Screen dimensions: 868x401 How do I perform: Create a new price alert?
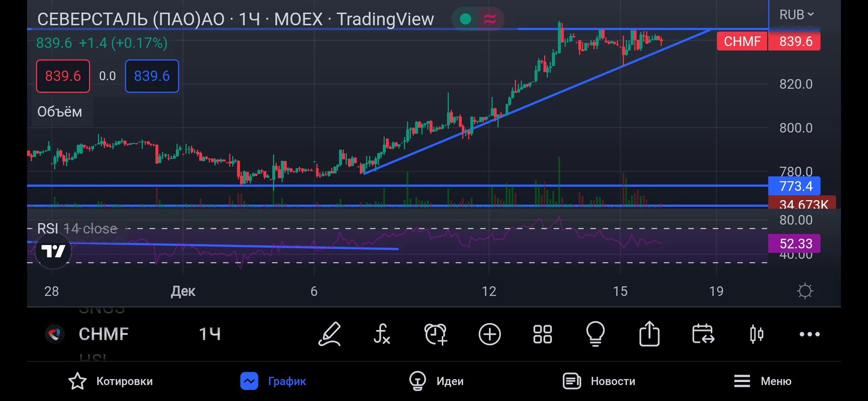click(435, 334)
